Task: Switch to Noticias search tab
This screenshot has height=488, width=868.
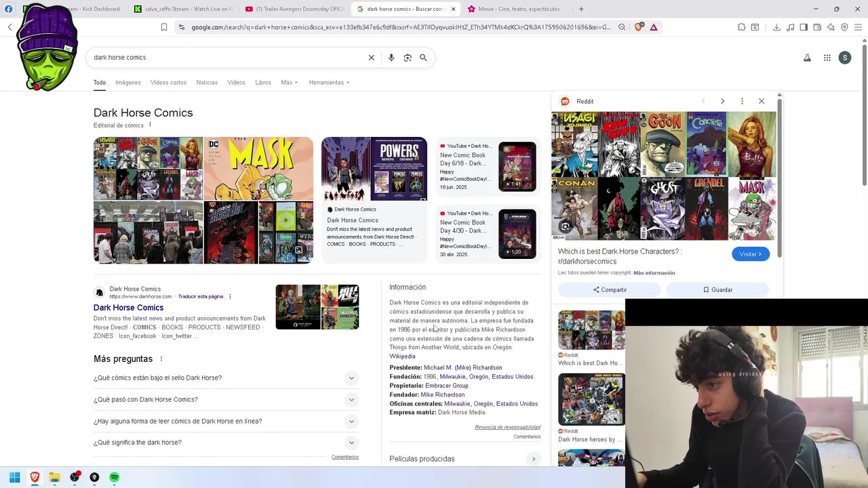Action: coord(207,83)
